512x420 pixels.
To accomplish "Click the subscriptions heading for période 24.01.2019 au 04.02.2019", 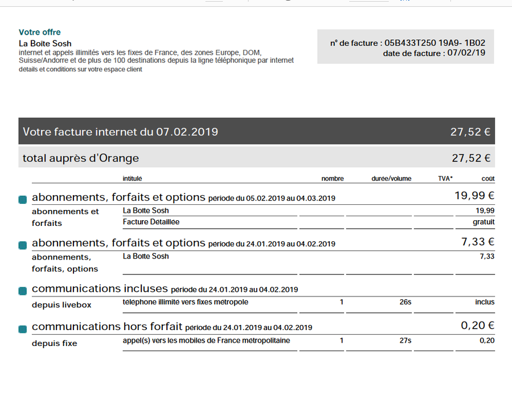I will click(x=183, y=243).
